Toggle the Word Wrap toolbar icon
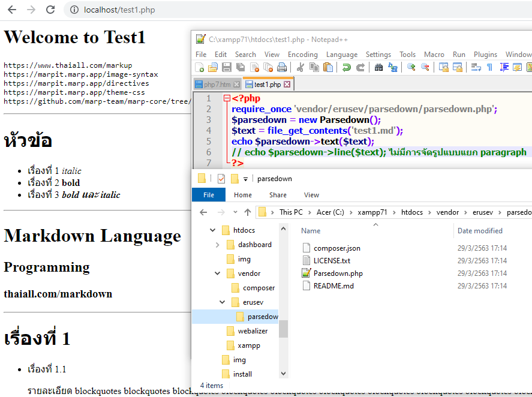Image resolution: width=532 pixels, height=397 pixels. 476,67
